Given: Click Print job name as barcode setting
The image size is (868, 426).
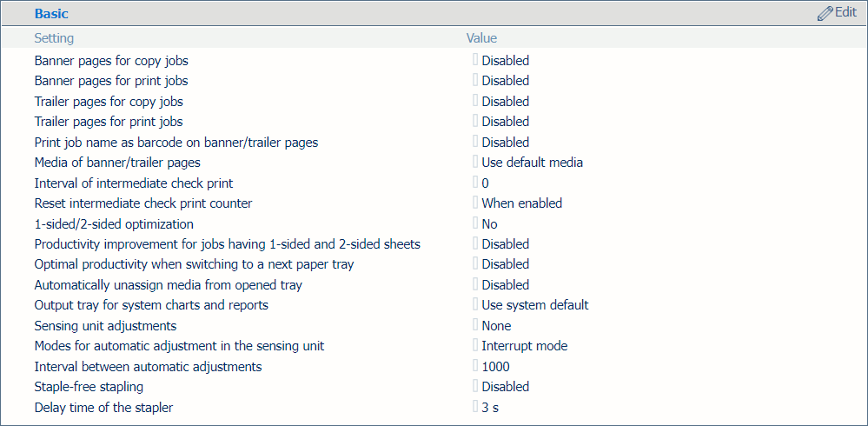Looking at the screenshot, I should 182,143.
